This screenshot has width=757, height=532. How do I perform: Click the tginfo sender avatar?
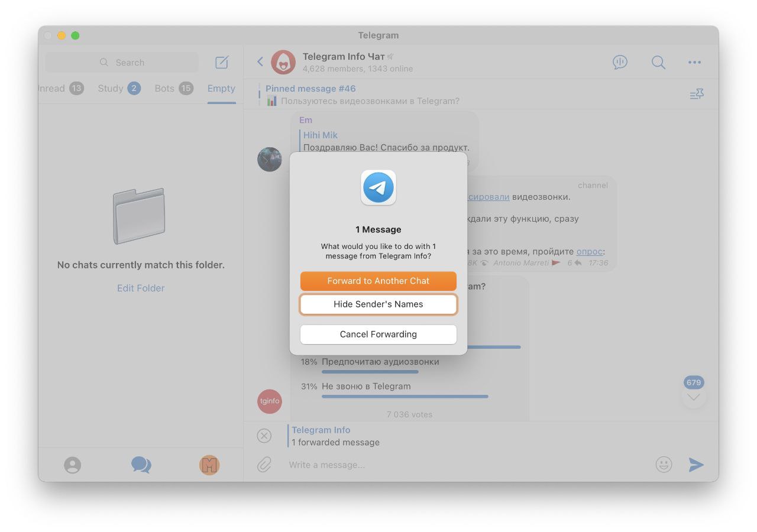coord(270,401)
